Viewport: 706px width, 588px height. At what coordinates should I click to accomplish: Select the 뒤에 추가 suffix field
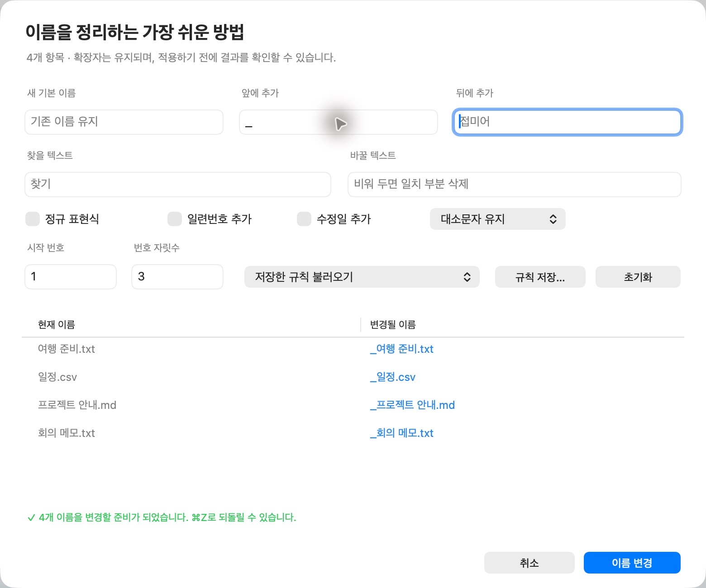tap(568, 122)
